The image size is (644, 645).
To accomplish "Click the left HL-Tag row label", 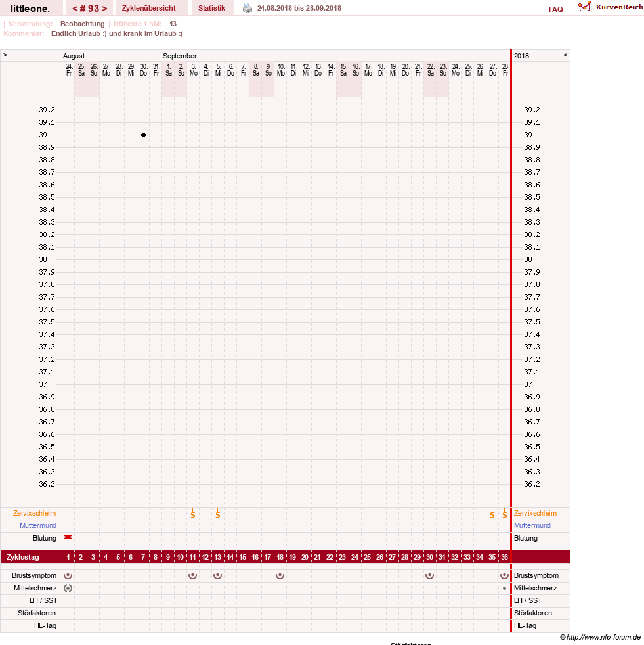I will (x=45, y=625).
